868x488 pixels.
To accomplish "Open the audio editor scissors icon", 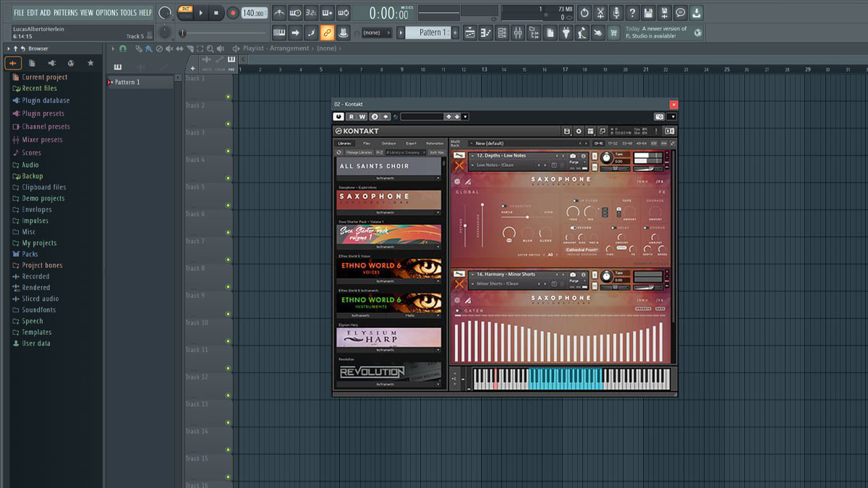I will (x=600, y=13).
